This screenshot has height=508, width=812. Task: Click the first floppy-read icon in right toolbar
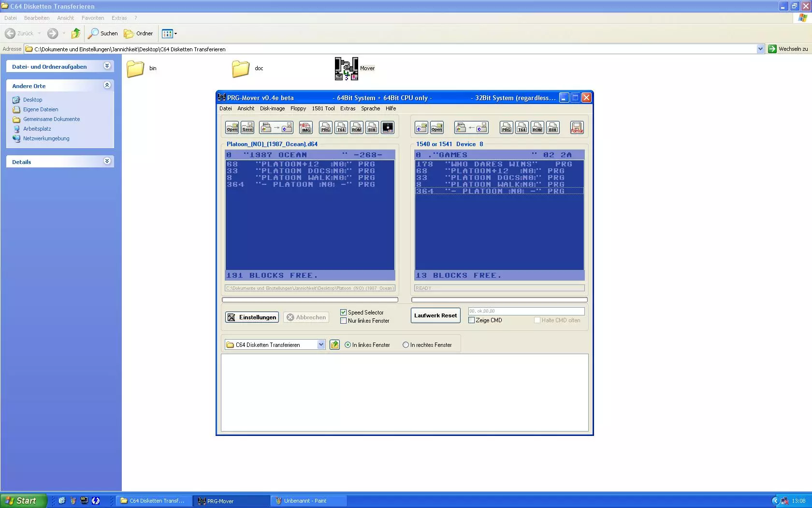click(x=421, y=127)
